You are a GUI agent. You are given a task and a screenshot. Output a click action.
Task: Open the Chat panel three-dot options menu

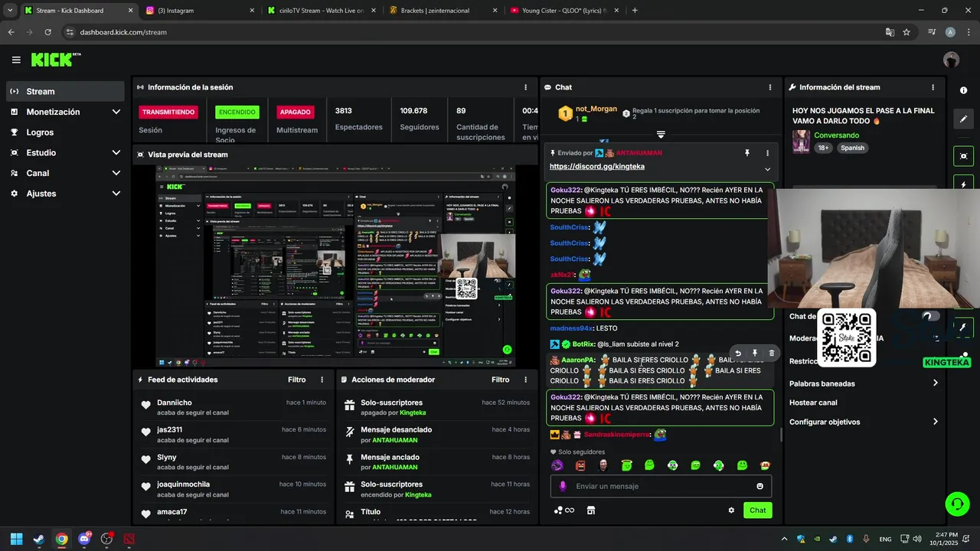[770, 87]
